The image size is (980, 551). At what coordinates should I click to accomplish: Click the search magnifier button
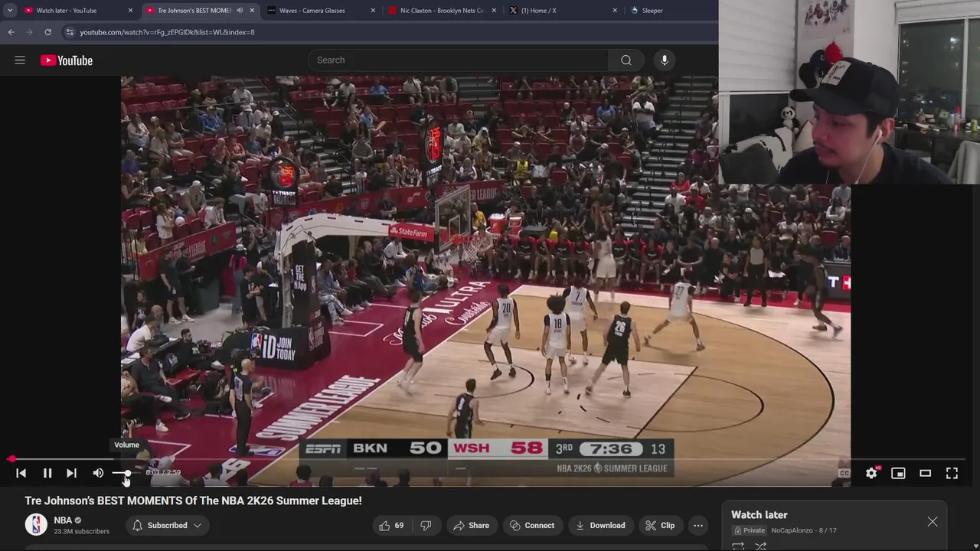coord(626,60)
